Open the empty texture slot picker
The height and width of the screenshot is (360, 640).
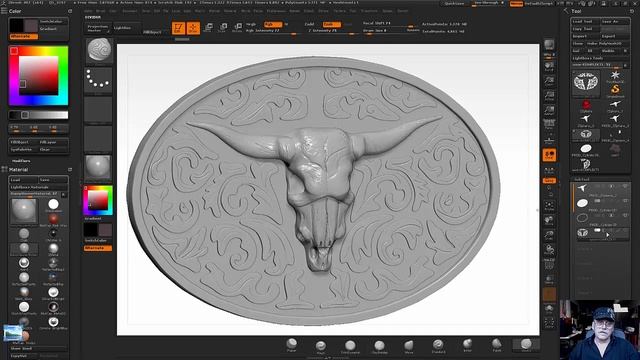point(98,139)
